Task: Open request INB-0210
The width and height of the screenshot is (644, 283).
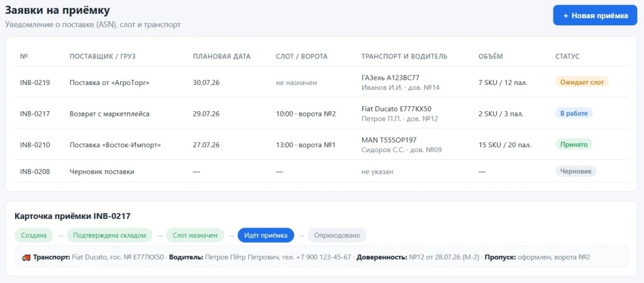Action: (x=35, y=145)
